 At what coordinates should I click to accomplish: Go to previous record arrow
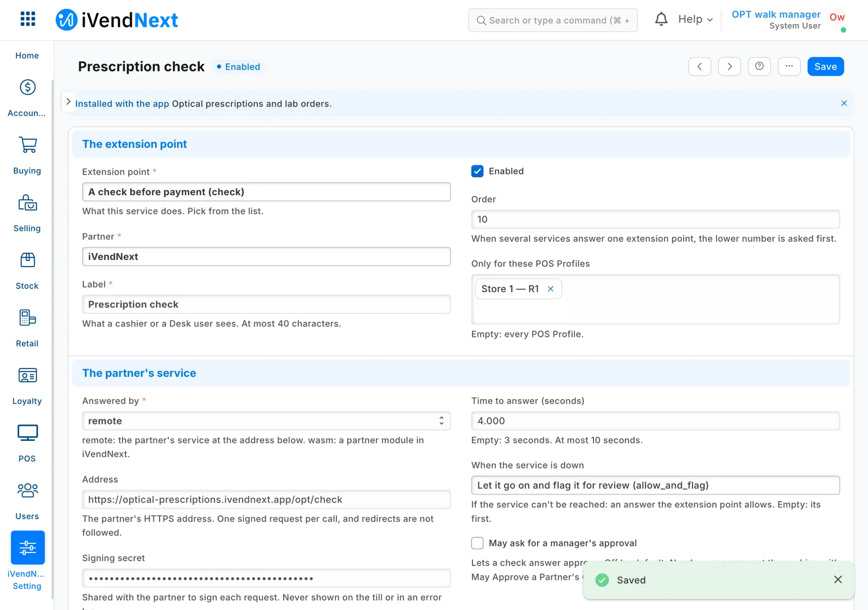coord(700,67)
